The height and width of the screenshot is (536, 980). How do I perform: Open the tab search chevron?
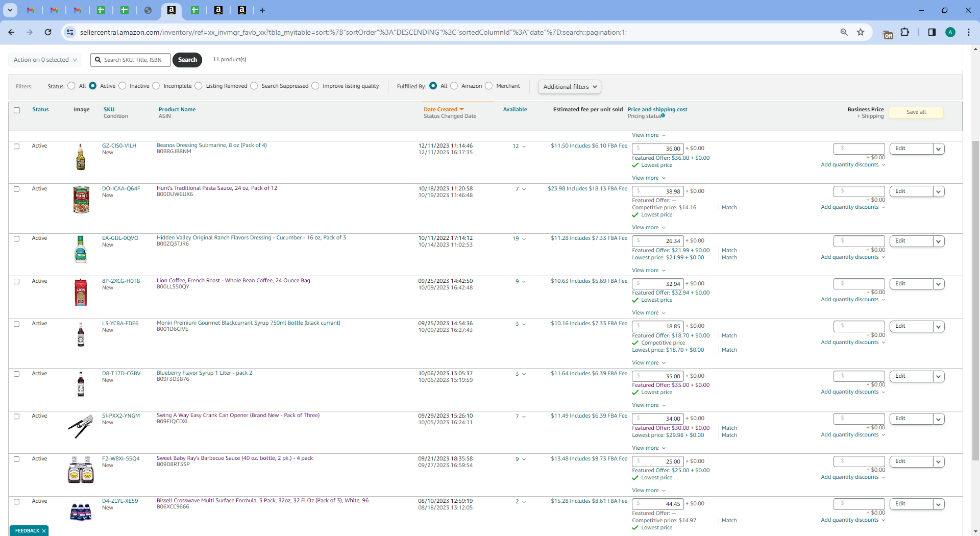point(10,10)
